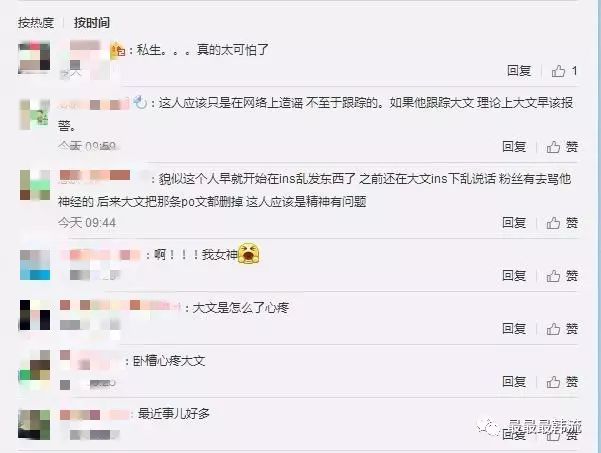Open avatar of '最近事儿好多' commenter
The height and width of the screenshot is (453, 601).
[x=34, y=424]
